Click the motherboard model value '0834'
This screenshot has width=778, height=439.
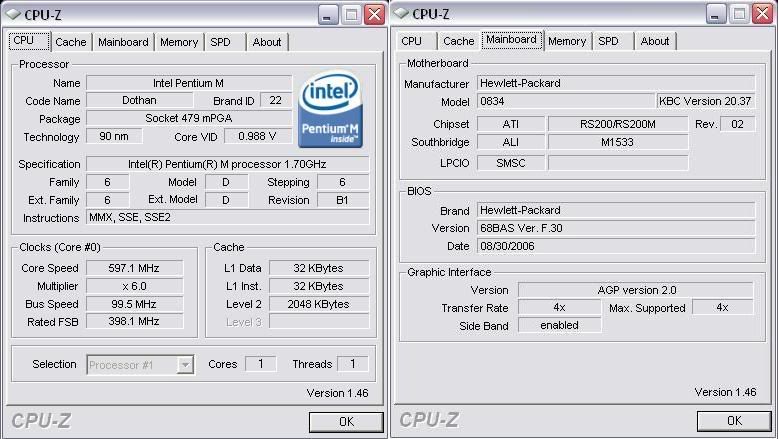click(566, 101)
